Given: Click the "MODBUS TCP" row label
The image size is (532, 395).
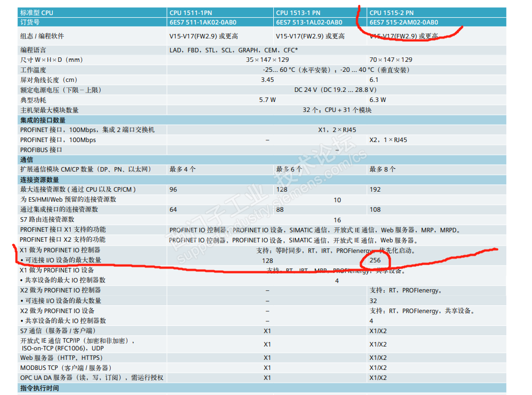Looking at the screenshot, I should point(66,368).
